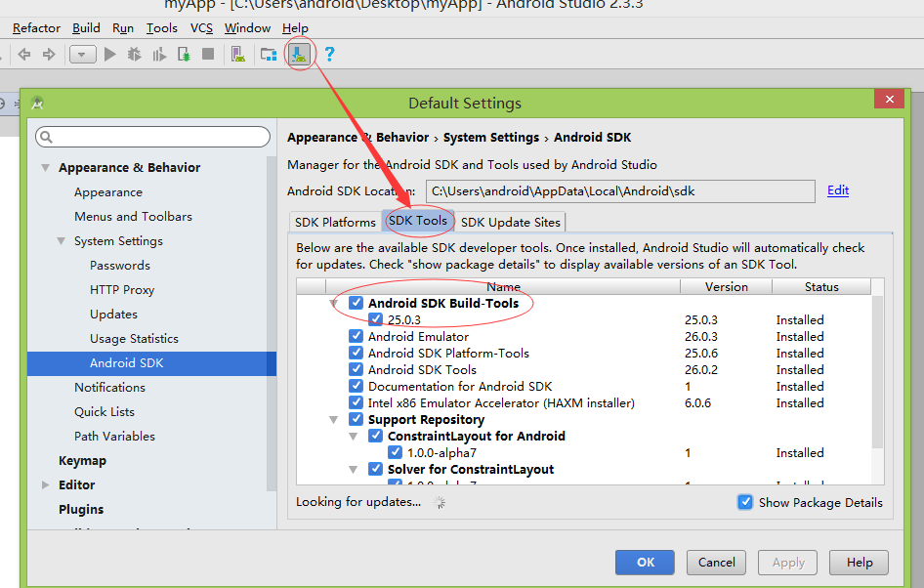
Task: Click the Status column header
Action: 821,286
